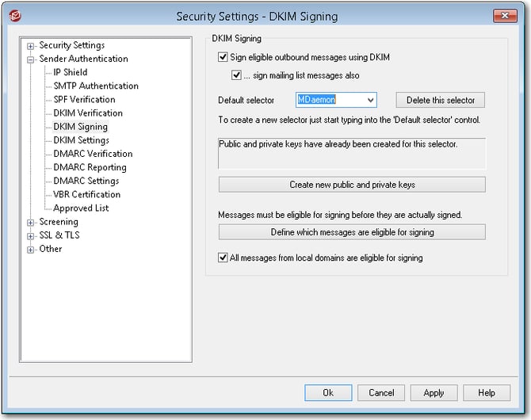This screenshot has height=420, width=531.
Task: Collapse the Sender Authentication tree node
Action: pos(30,59)
